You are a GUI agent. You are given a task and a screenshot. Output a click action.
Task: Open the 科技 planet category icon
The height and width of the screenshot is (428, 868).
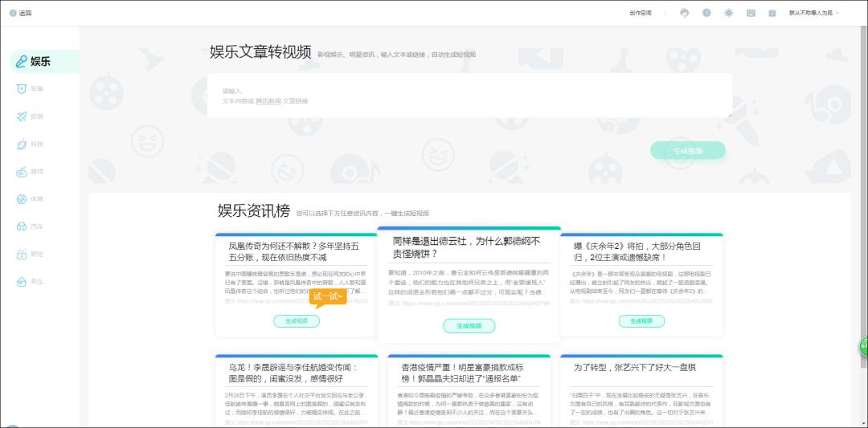(x=22, y=144)
